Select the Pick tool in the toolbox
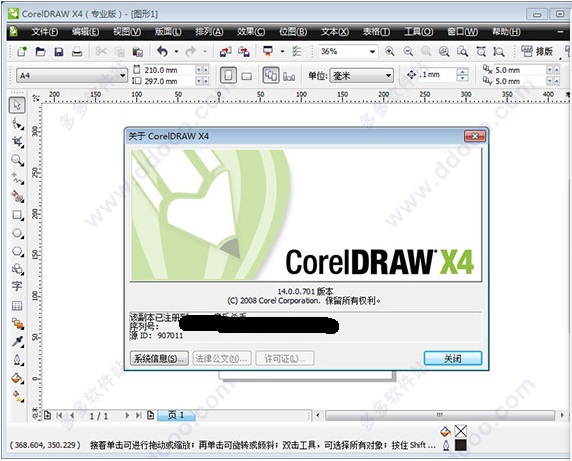This screenshot has height=461, width=572. (x=17, y=105)
